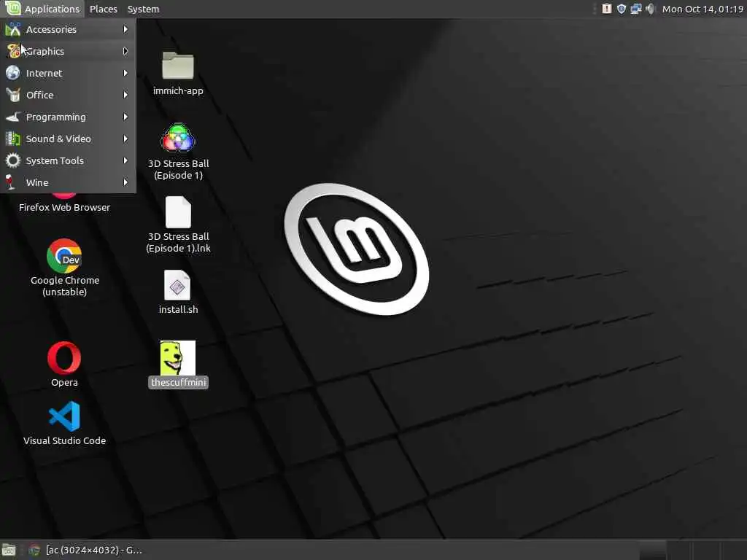Open the Graphics submenu
This screenshot has width=747, height=560.
68,52
